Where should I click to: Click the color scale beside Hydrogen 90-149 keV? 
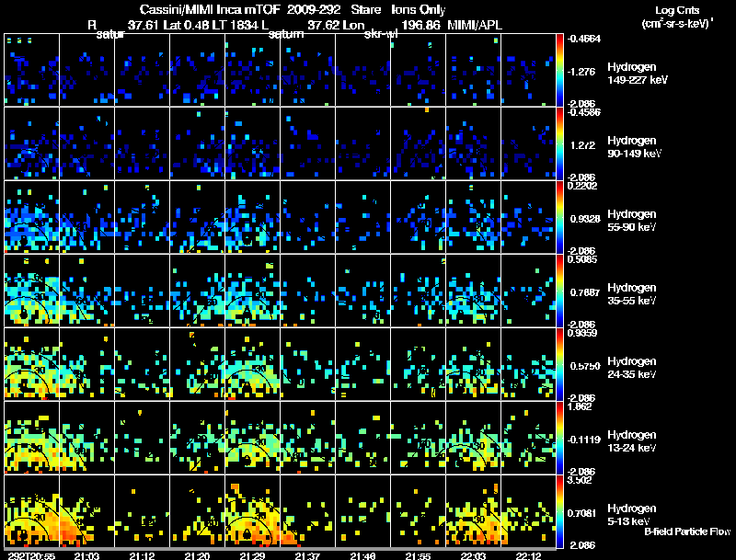coord(559,143)
